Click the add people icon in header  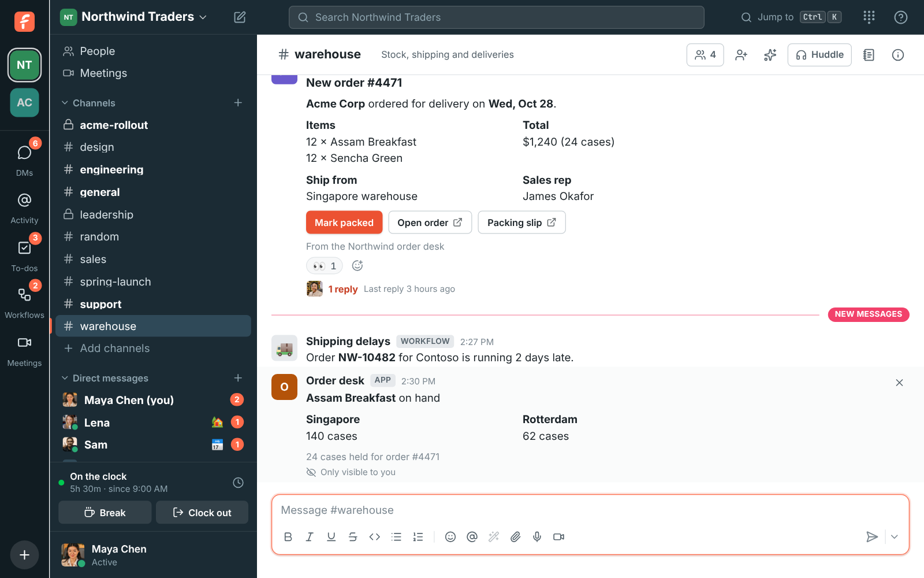click(741, 55)
